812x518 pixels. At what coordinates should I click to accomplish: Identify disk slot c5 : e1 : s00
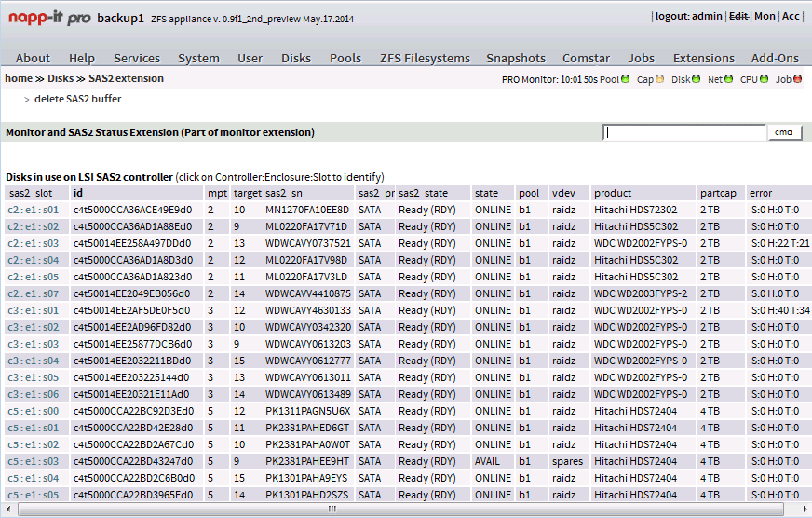point(34,411)
